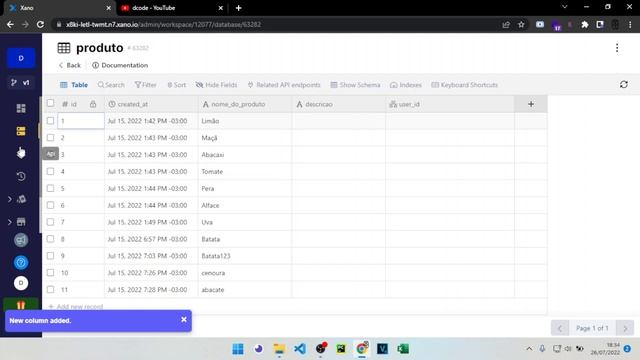Open the D user avatar in the sidebar
Image resolution: width=640 pixels, height=360 pixels.
[21, 283]
